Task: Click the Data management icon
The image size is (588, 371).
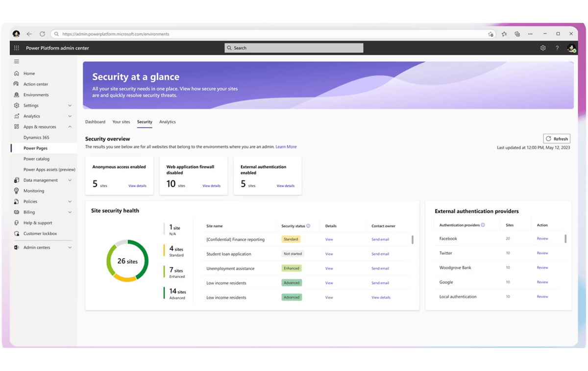Action: 17,180
